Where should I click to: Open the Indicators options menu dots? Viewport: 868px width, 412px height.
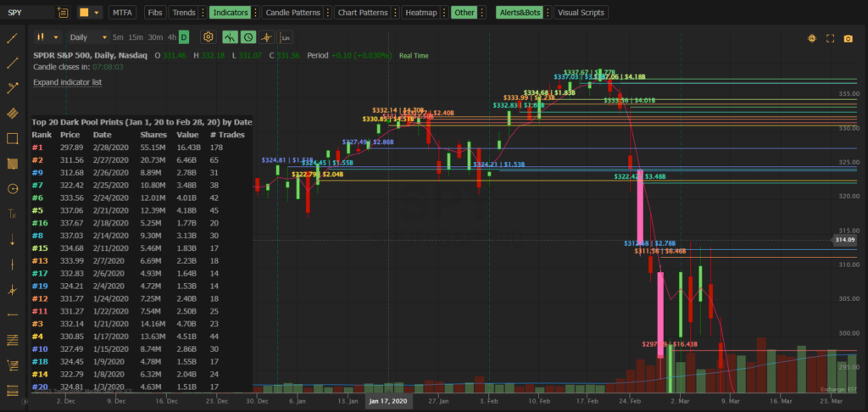click(254, 12)
